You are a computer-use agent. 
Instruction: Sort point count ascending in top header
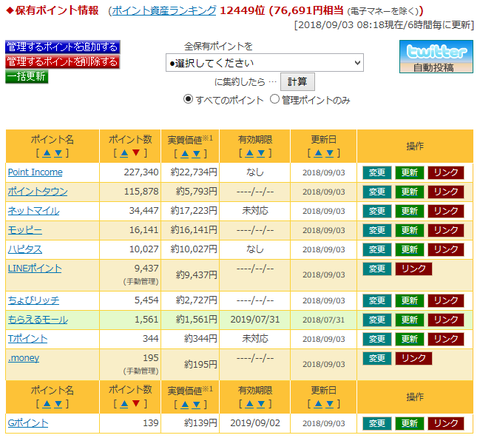(x=124, y=153)
